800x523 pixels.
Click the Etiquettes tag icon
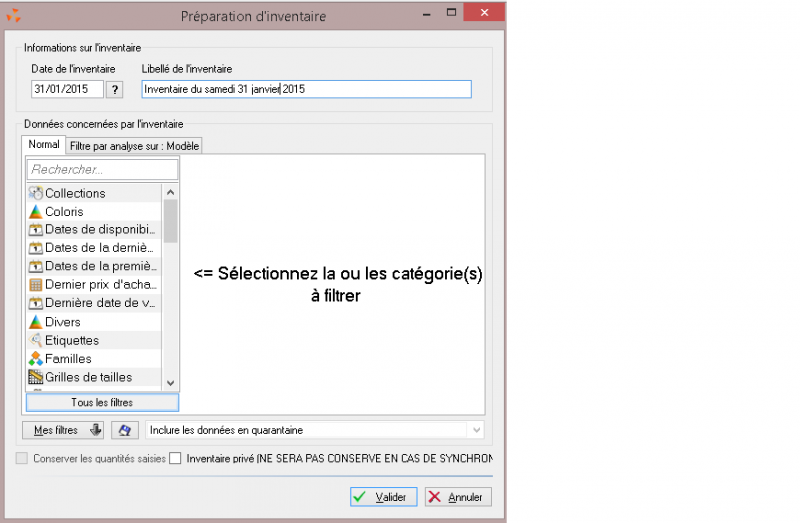[x=35, y=340]
